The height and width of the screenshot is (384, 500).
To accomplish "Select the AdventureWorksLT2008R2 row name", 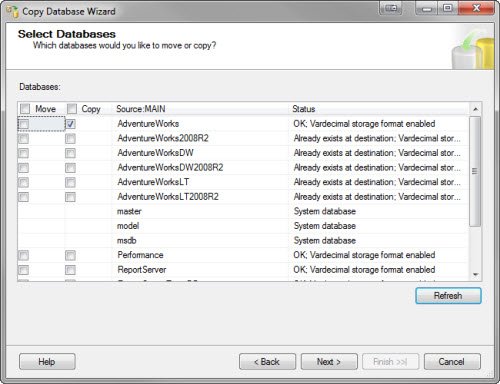I will coord(168,197).
